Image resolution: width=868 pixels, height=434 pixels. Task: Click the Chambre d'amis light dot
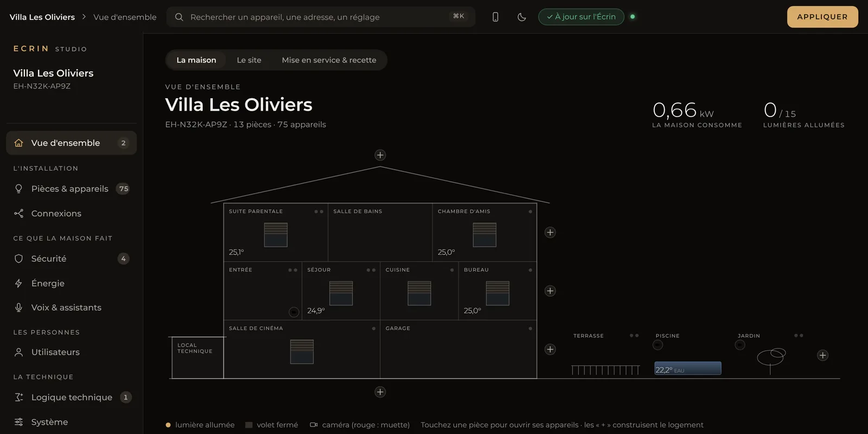click(x=530, y=212)
